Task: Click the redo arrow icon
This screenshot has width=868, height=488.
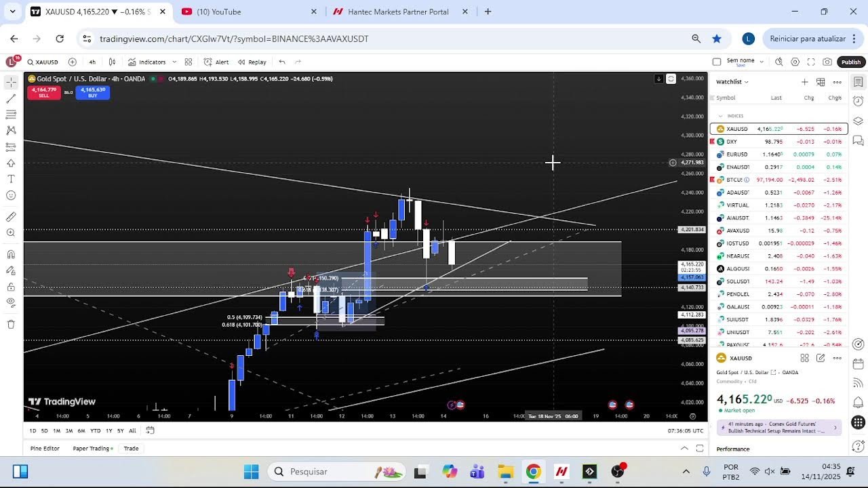Action: pos(298,62)
